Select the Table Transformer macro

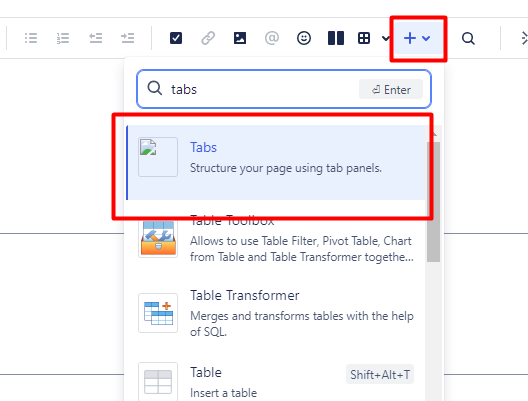(x=276, y=313)
